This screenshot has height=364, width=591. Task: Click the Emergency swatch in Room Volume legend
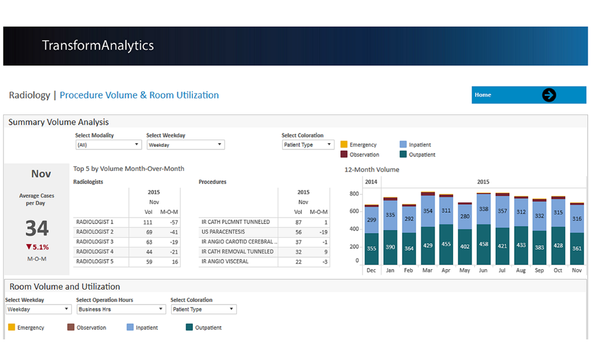(x=11, y=327)
